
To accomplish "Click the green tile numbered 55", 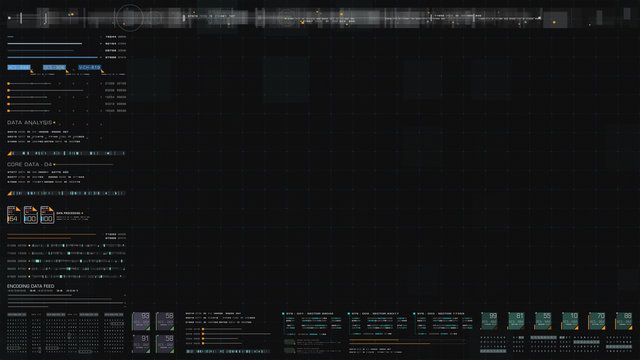I will pos(543,321).
